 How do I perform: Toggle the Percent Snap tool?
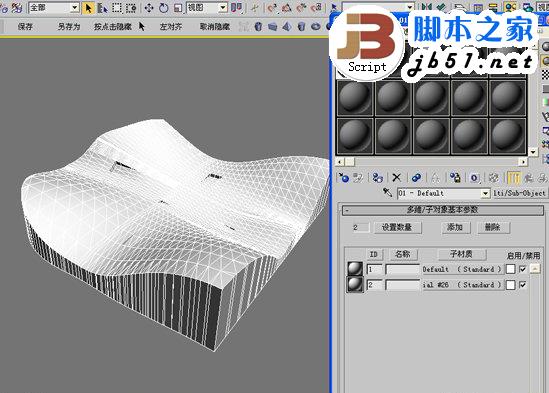pos(301,8)
